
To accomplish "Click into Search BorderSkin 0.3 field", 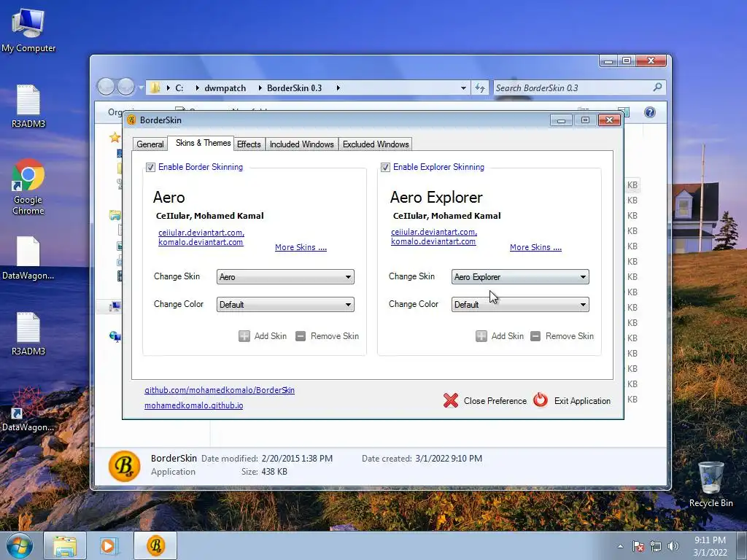I will tap(572, 87).
